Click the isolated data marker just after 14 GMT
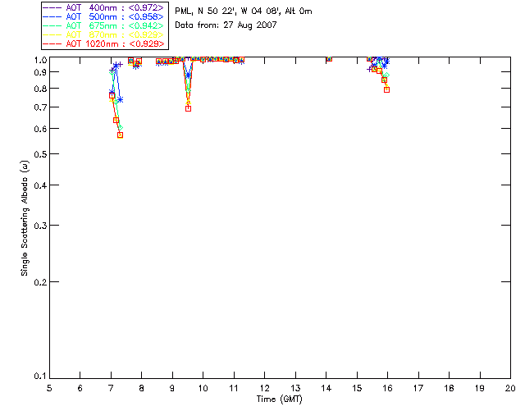Viewport: 525px width, 420px height. pyautogui.click(x=329, y=58)
